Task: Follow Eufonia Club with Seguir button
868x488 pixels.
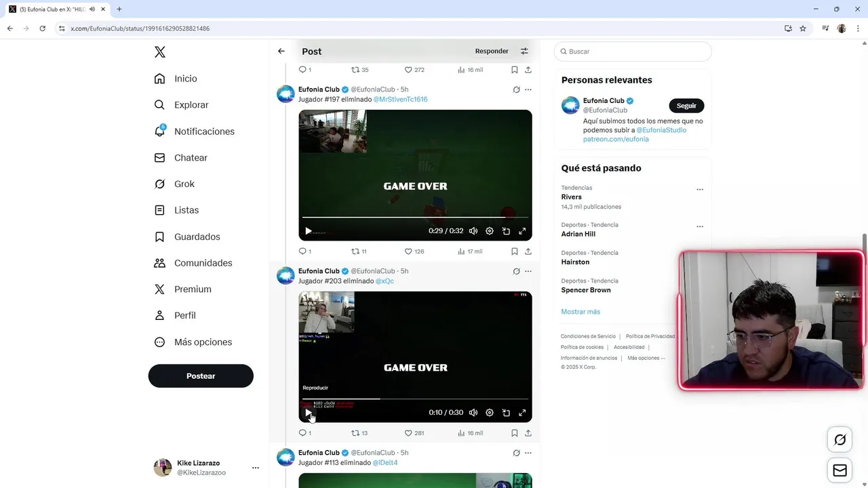Action: (686, 106)
